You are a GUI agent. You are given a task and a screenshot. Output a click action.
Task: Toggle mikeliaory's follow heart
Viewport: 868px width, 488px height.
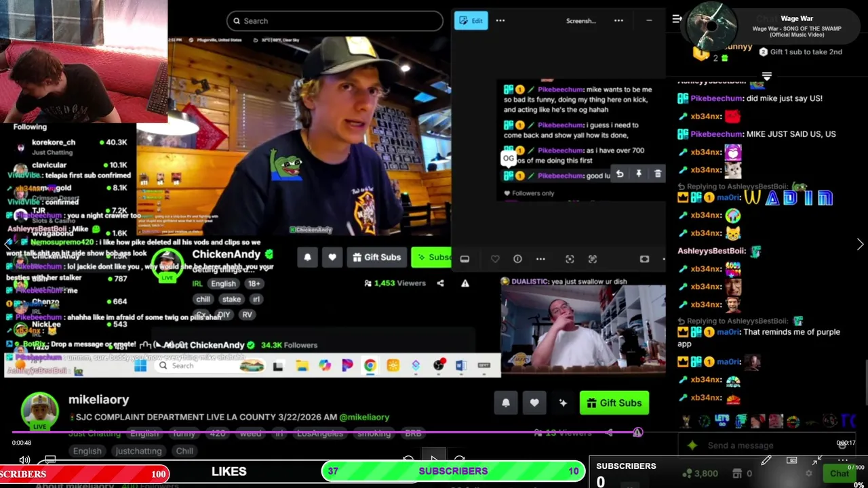click(x=534, y=403)
